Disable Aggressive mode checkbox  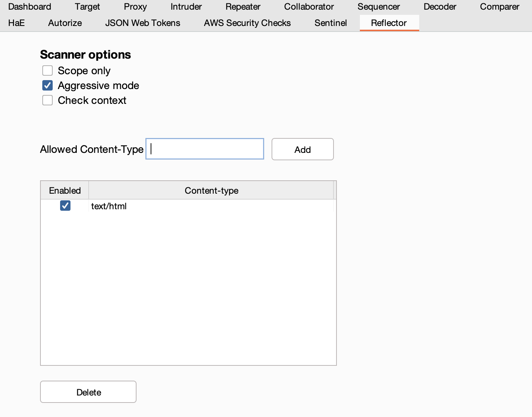pyautogui.click(x=47, y=86)
